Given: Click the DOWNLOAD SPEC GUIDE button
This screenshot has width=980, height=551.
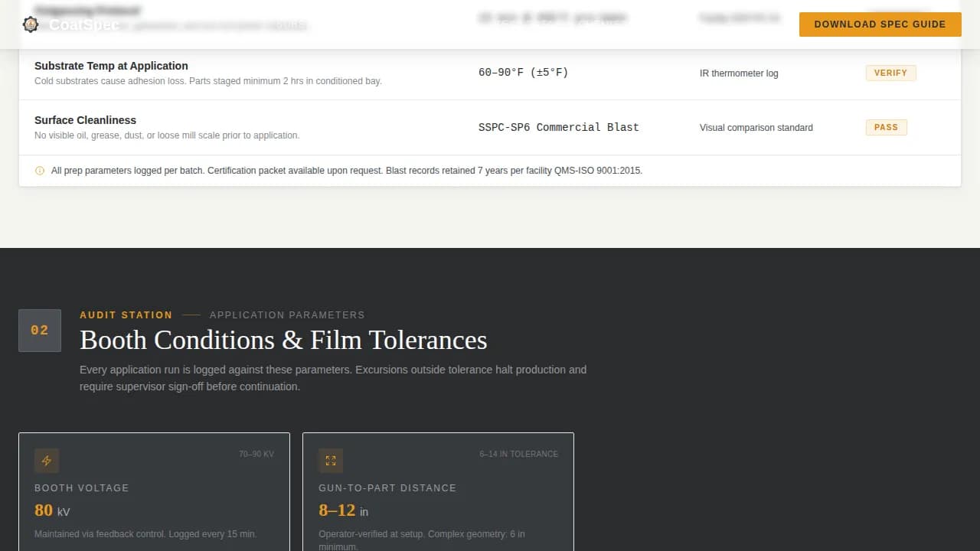Looking at the screenshot, I should (x=880, y=24).
